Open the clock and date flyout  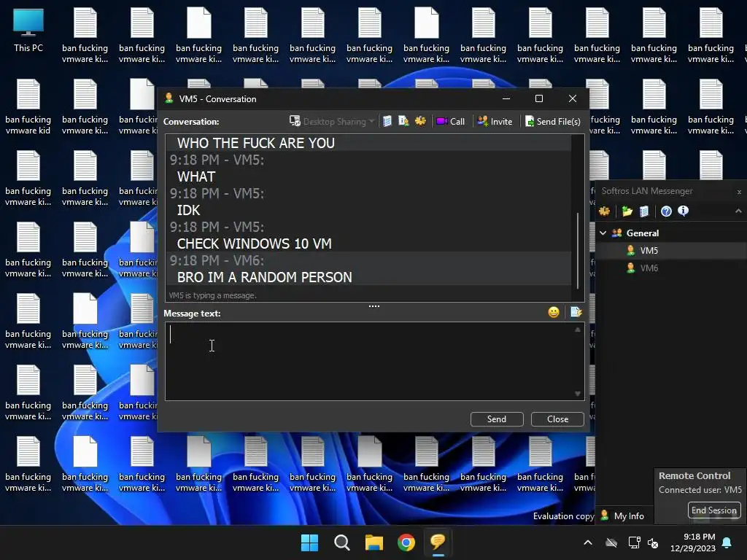693,542
